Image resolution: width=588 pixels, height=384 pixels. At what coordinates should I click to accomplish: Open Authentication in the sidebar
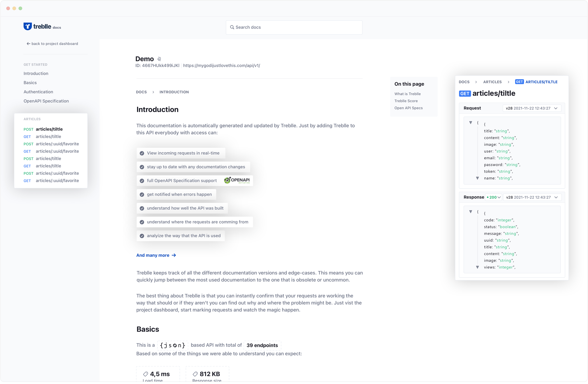pos(38,92)
